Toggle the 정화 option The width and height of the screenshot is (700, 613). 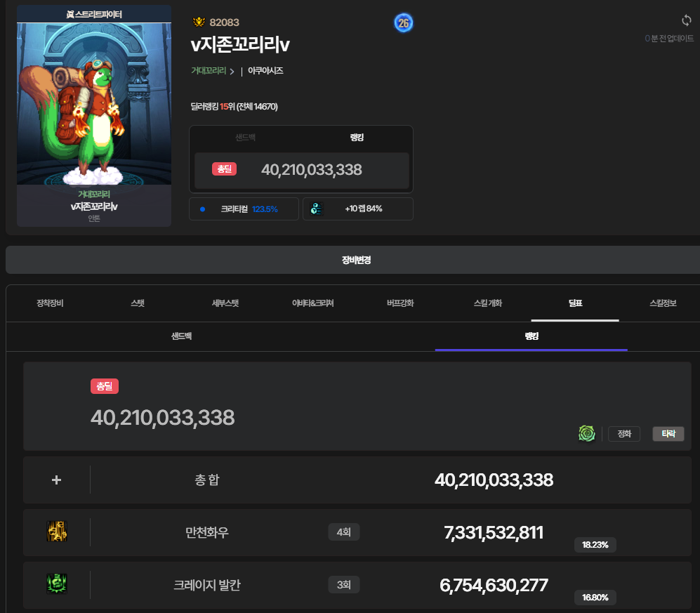(623, 434)
